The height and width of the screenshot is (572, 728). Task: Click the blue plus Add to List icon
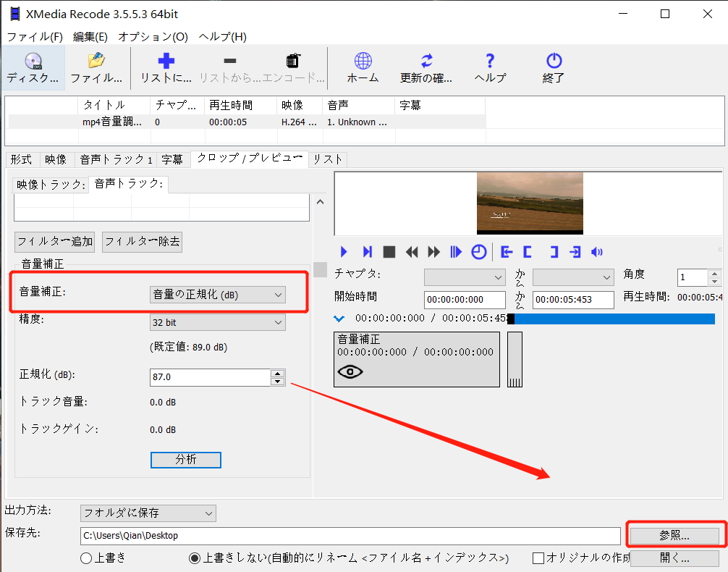click(x=166, y=62)
